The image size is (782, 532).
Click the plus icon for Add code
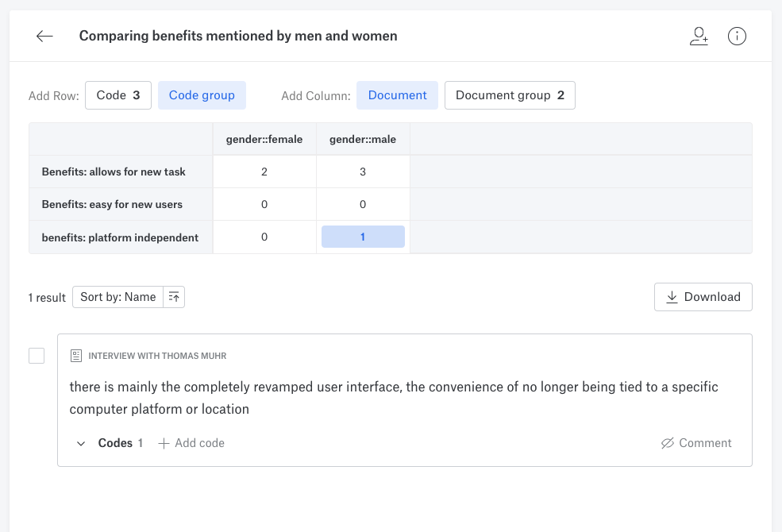coord(164,443)
